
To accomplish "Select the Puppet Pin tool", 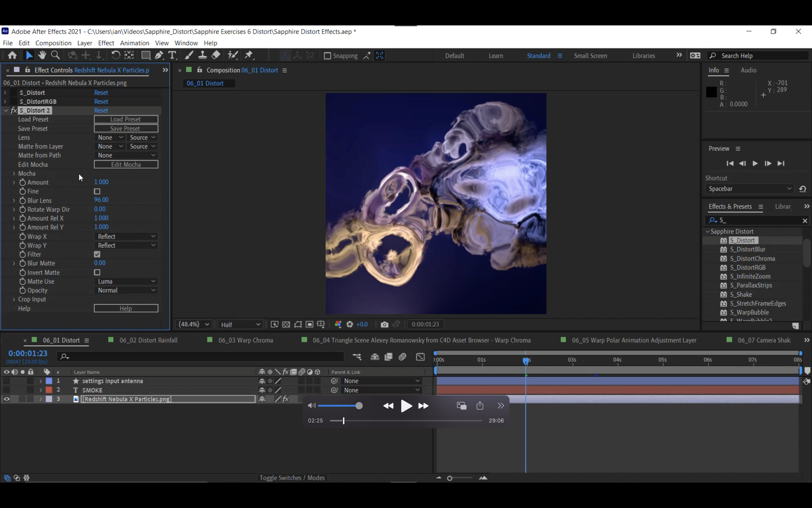I will click(x=249, y=55).
